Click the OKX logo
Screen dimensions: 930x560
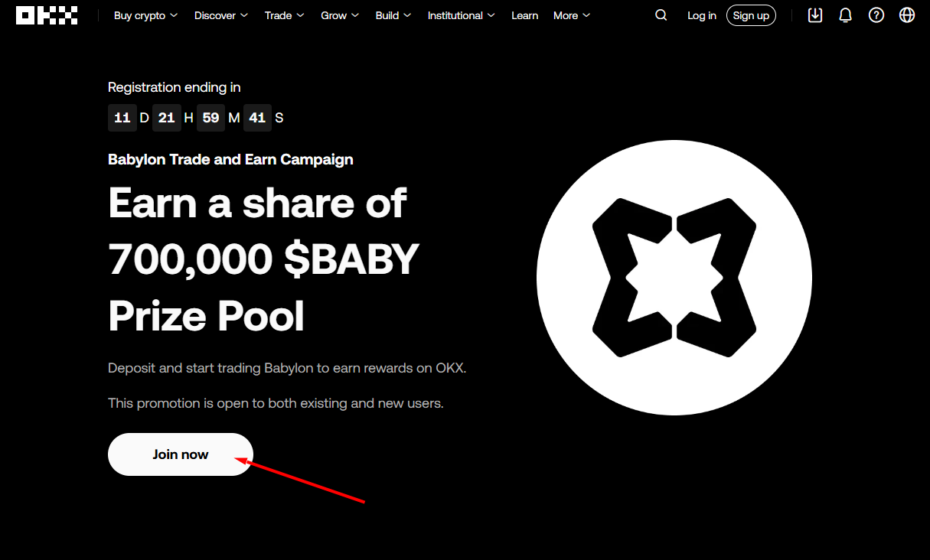coord(47,15)
